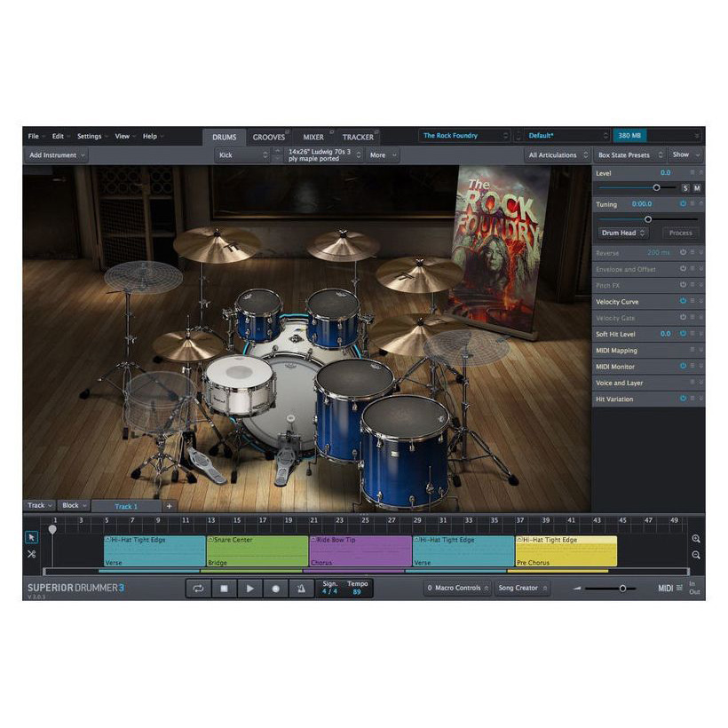Click the large blue floor tom

tap(405, 453)
